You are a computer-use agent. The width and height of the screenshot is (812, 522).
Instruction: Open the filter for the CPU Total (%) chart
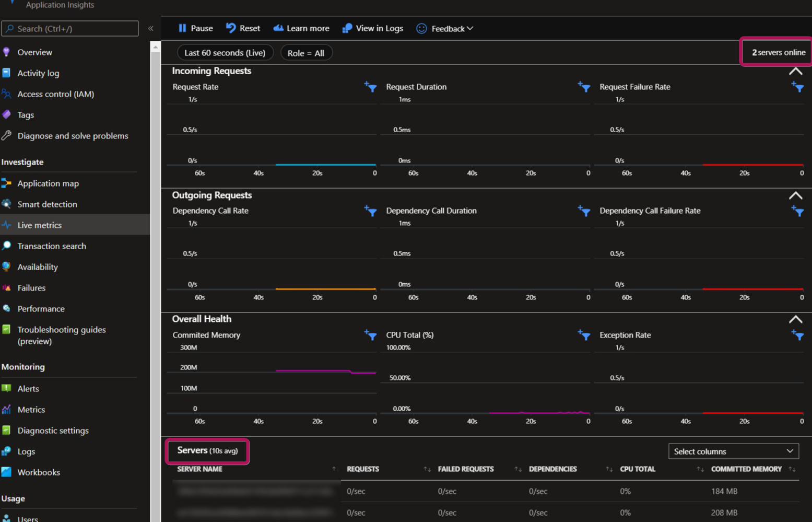[x=584, y=335]
